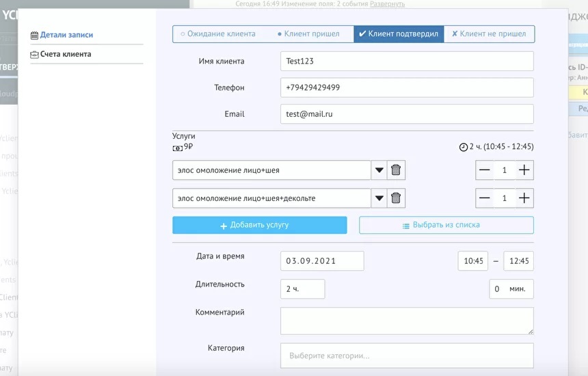The image size is (588, 376).
Task: Decrease quantity for 'элос омоложение лицо+шея' service
Action: (485, 170)
